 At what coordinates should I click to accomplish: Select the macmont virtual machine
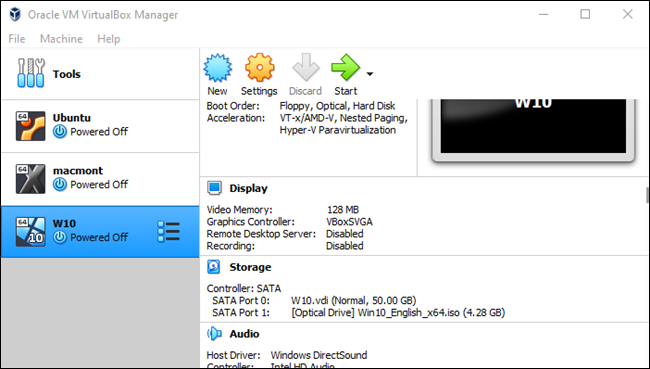coord(100,179)
